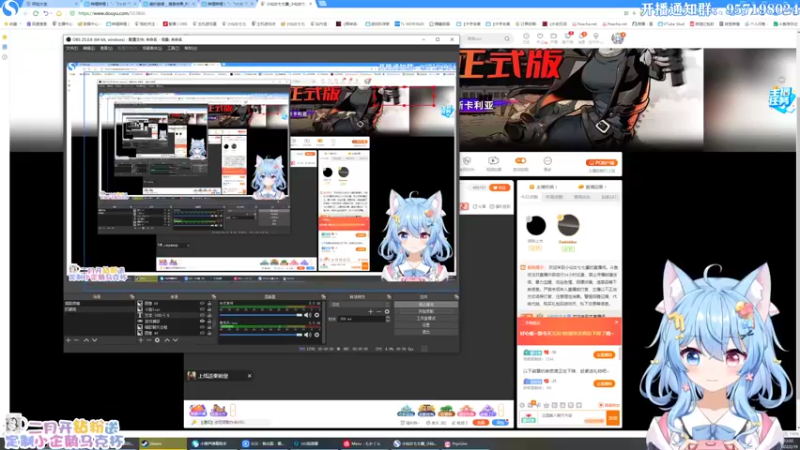Open second mixer channel settings gear

tap(317, 335)
